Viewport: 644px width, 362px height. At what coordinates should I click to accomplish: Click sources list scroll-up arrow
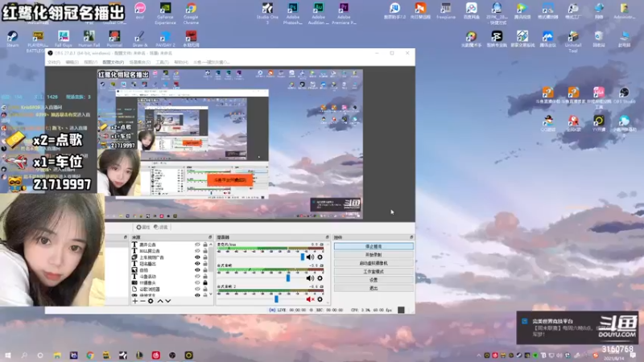pyautogui.click(x=211, y=245)
